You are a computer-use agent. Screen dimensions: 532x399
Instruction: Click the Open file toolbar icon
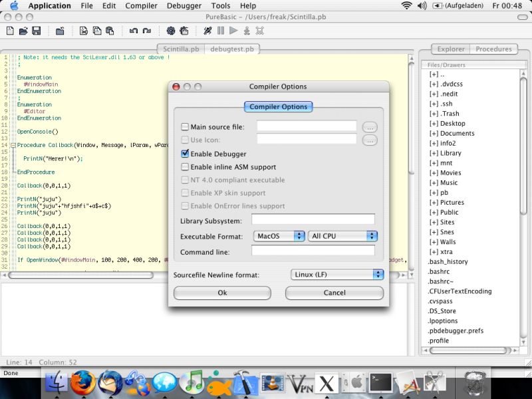pos(23,31)
